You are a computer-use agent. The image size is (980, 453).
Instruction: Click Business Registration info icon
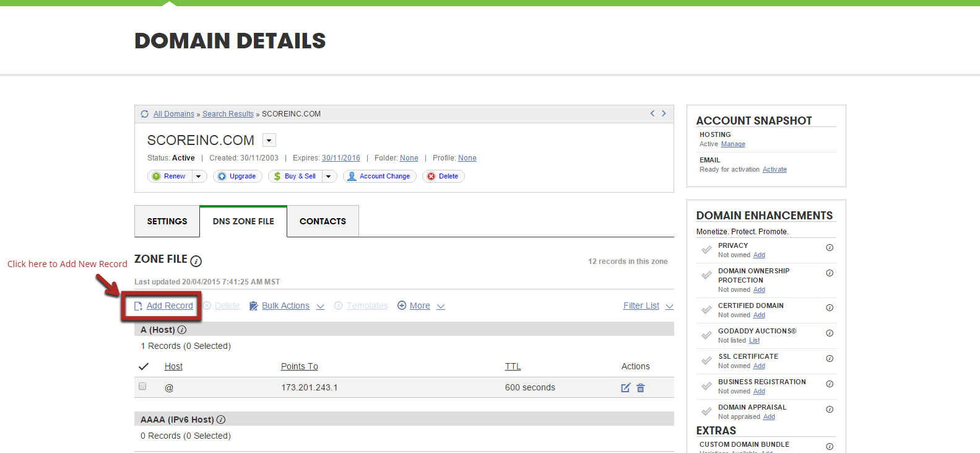pos(830,384)
